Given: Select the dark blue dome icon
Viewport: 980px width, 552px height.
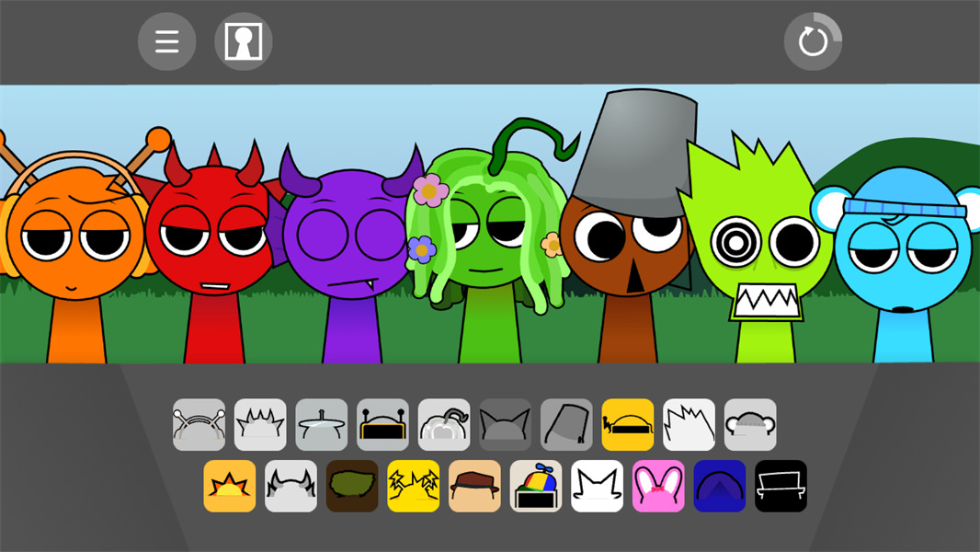Looking at the screenshot, I should (x=720, y=486).
